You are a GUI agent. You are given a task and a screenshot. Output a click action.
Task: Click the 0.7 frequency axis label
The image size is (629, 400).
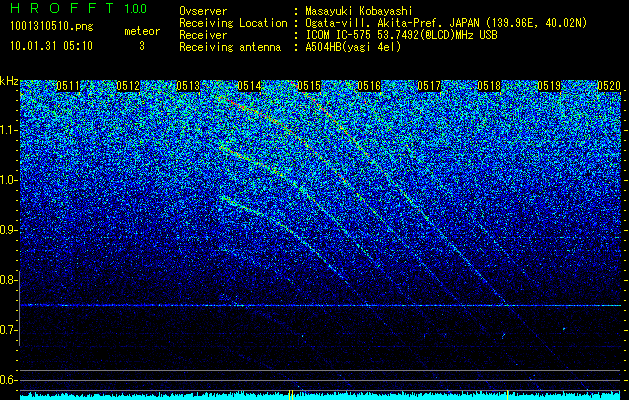pyautogui.click(x=8, y=330)
